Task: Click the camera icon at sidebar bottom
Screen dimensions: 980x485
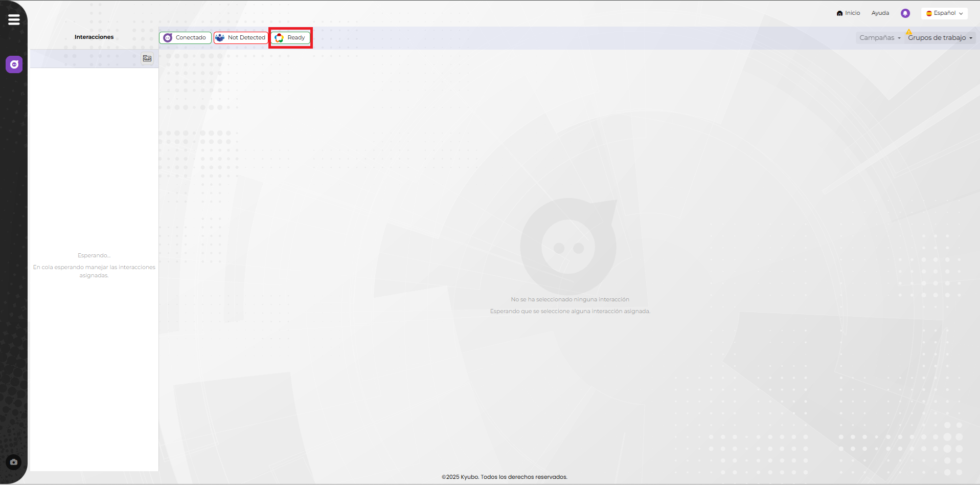Action: pyautogui.click(x=14, y=462)
